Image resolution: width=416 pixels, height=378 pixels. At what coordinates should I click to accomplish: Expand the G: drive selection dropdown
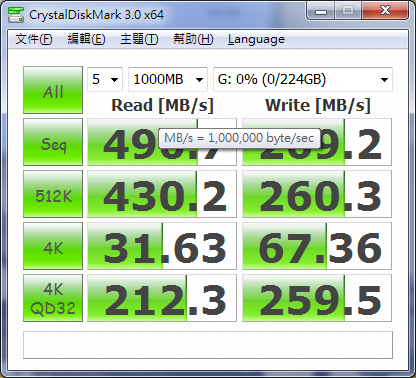[x=303, y=79]
